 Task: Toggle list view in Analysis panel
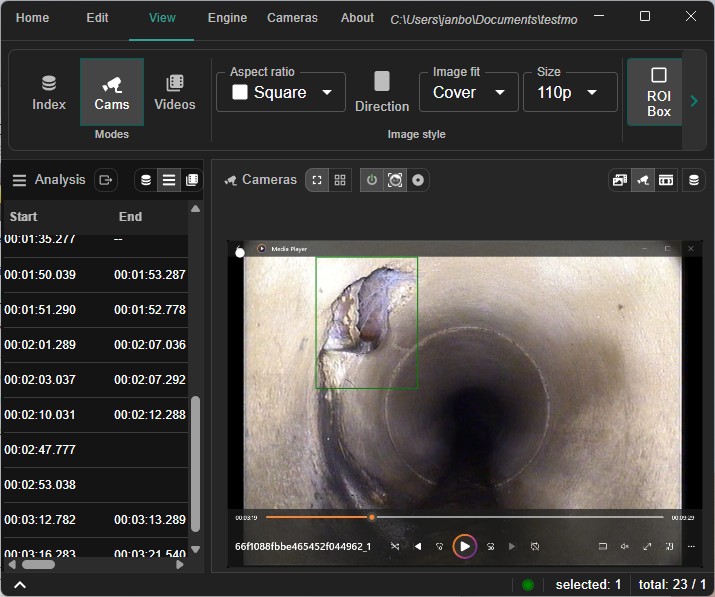[x=169, y=180]
